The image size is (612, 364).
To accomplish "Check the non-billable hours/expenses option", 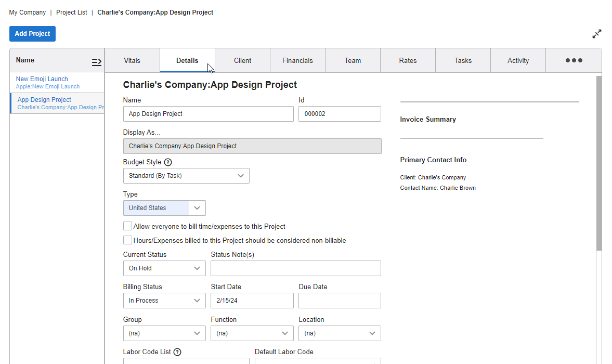I will pos(127,240).
